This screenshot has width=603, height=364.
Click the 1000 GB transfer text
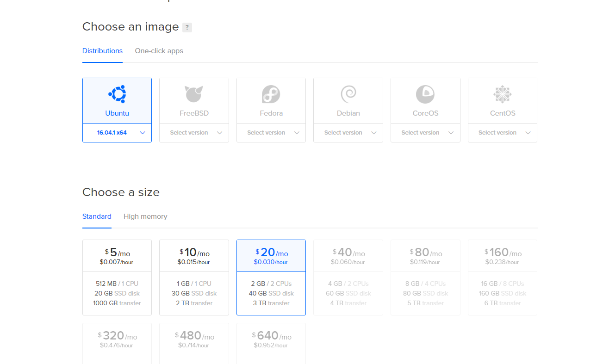click(117, 303)
